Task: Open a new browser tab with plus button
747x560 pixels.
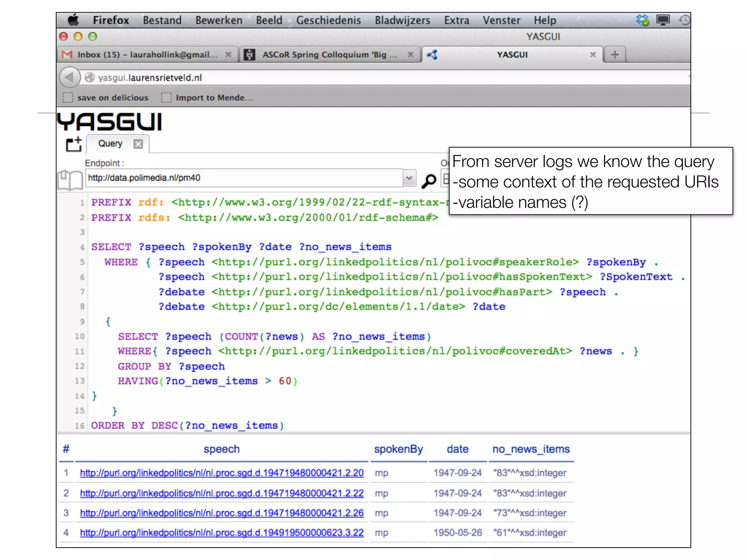Action: point(615,55)
